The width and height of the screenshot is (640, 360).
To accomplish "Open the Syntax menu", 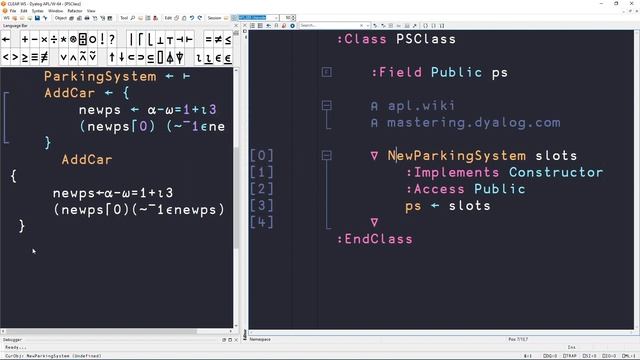I will click(x=38, y=11).
